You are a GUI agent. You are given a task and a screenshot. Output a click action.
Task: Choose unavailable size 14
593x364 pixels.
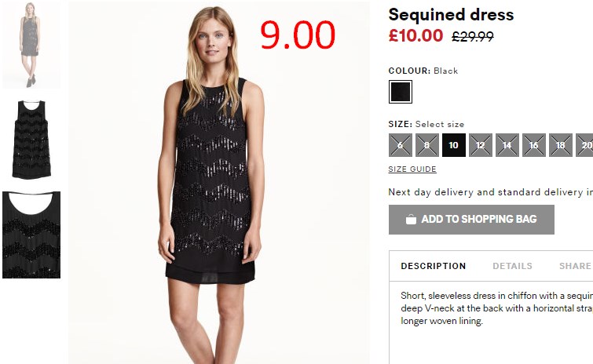pos(507,145)
